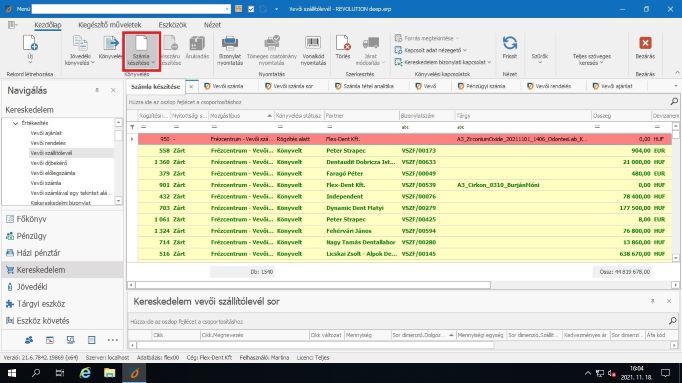Screen dimensions: 682x383
Task: Open Windows Start menu
Action: [x=12, y=373]
